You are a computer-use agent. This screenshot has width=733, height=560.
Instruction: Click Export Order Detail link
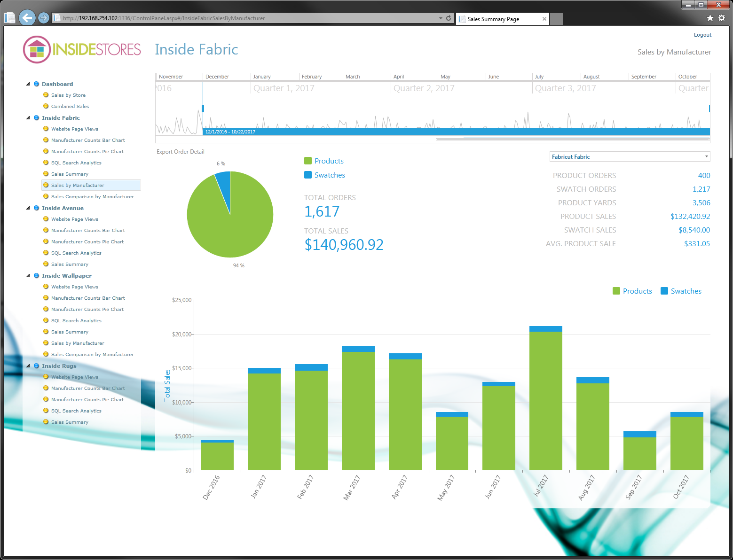click(x=181, y=152)
